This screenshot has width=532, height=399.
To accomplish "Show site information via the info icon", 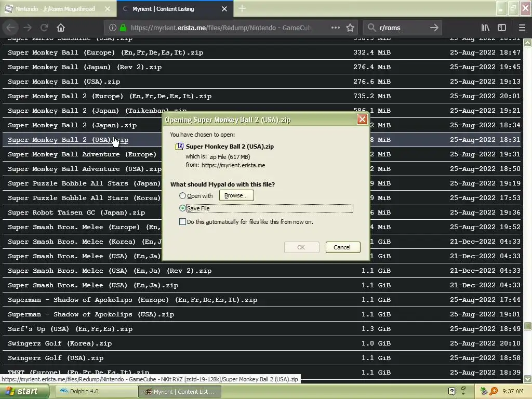I will tap(112, 28).
